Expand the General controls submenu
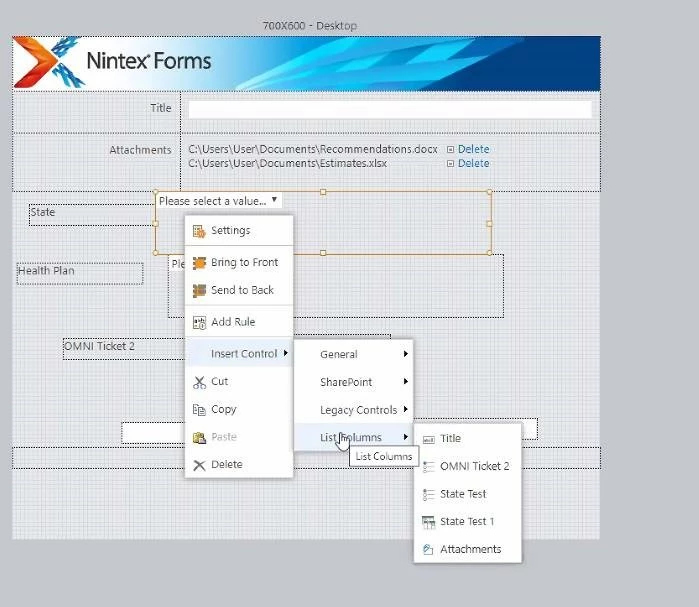 point(354,354)
